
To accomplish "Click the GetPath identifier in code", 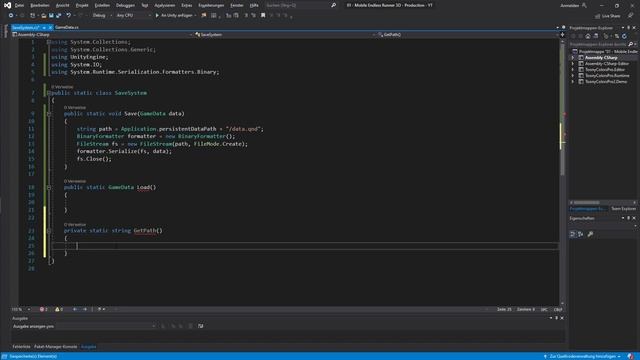I will click(145, 231).
